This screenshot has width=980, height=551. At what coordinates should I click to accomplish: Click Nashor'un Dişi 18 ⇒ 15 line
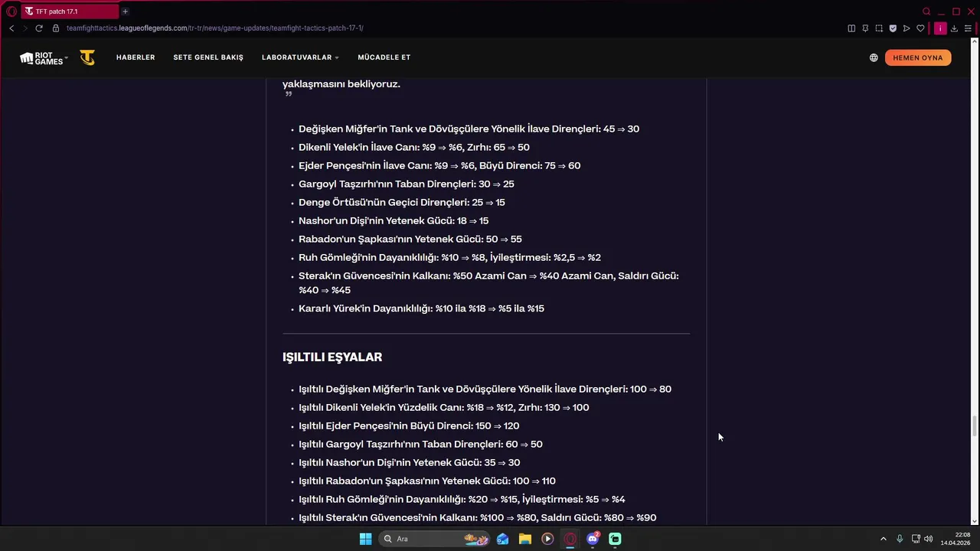click(394, 221)
